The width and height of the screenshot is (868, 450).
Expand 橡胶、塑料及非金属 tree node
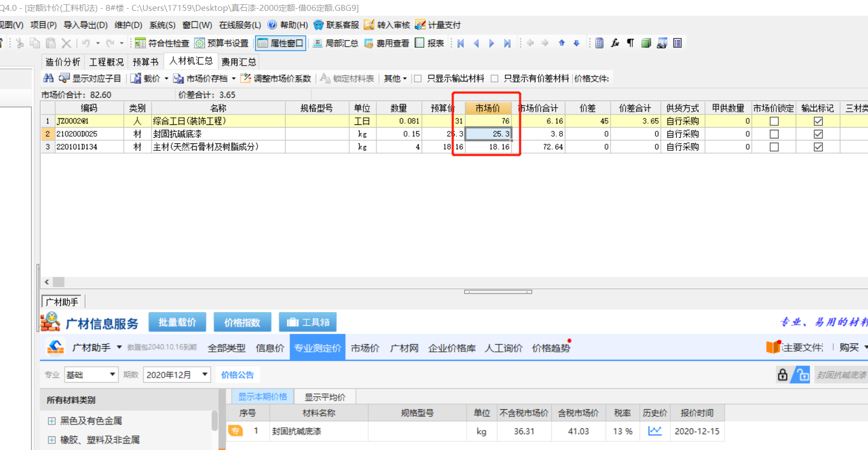[52, 440]
